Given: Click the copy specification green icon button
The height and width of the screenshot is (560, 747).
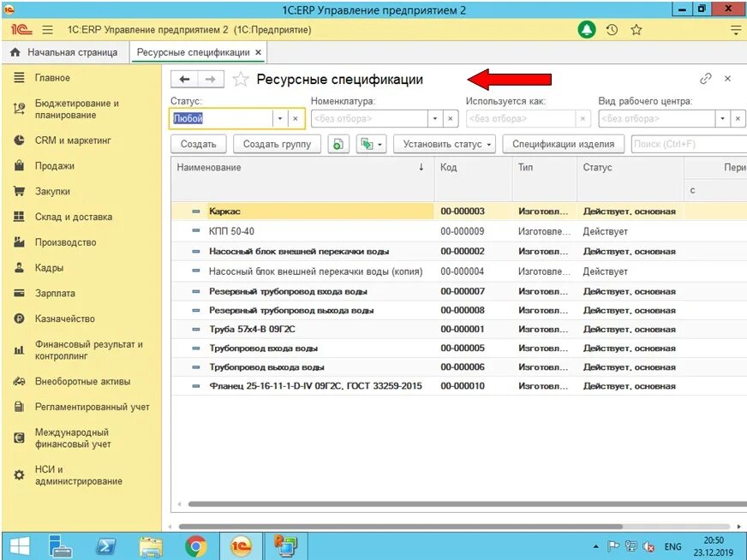Looking at the screenshot, I should (x=338, y=145).
